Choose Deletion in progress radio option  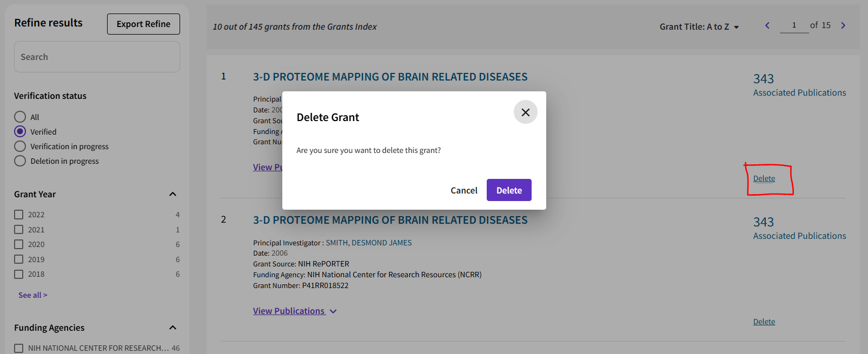20,161
